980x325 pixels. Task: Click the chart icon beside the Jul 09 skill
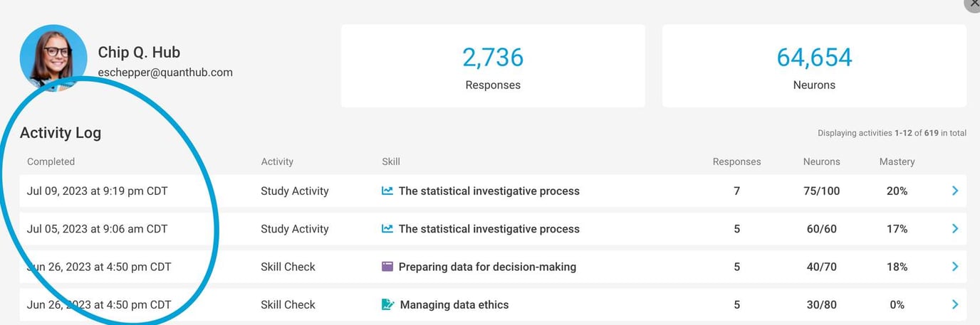387,191
